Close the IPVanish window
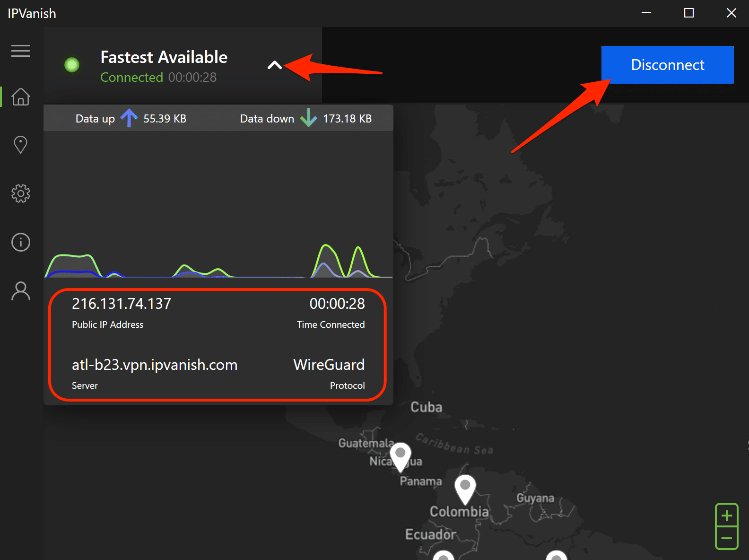749x560 pixels. 732,13
